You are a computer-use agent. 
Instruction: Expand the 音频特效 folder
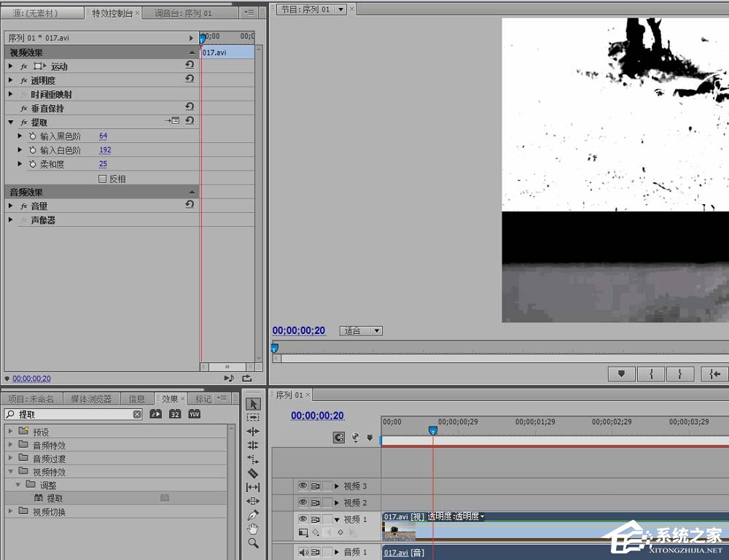(x=11, y=446)
